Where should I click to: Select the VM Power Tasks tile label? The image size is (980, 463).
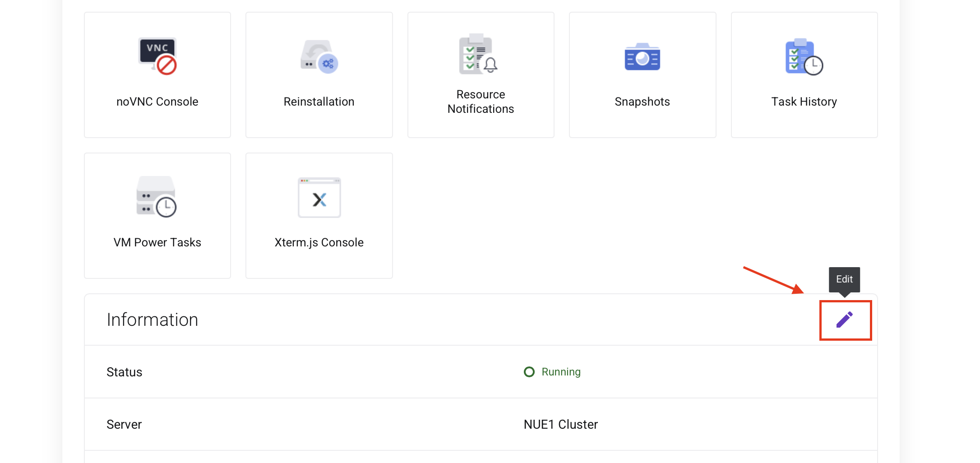point(157,242)
